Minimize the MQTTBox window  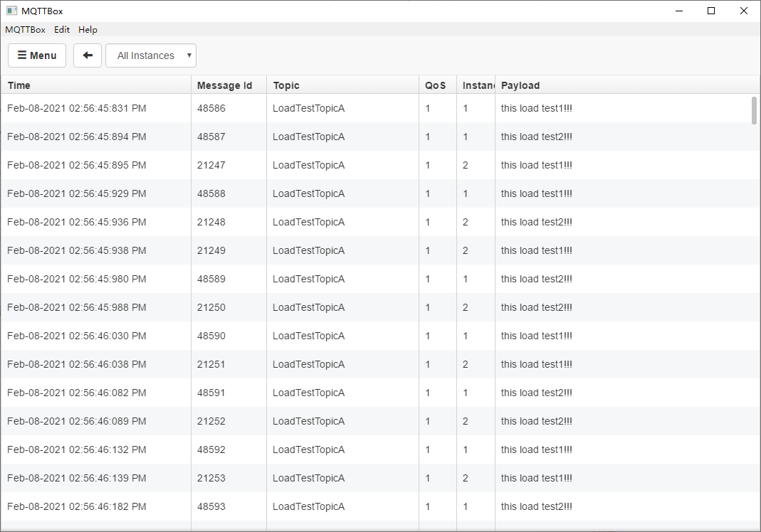point(679,11)
